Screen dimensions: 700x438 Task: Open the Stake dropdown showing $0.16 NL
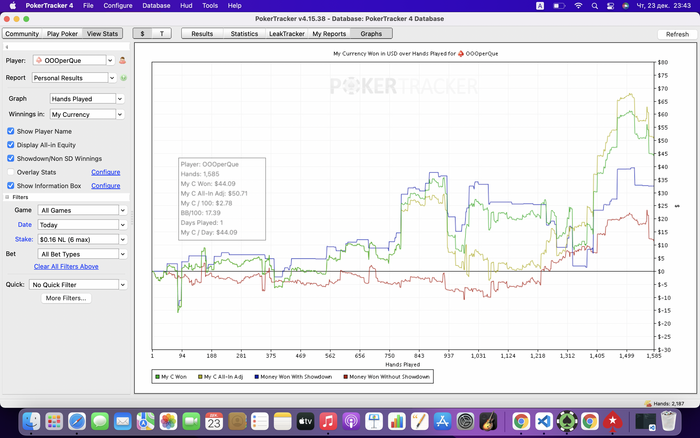[123, 240]
